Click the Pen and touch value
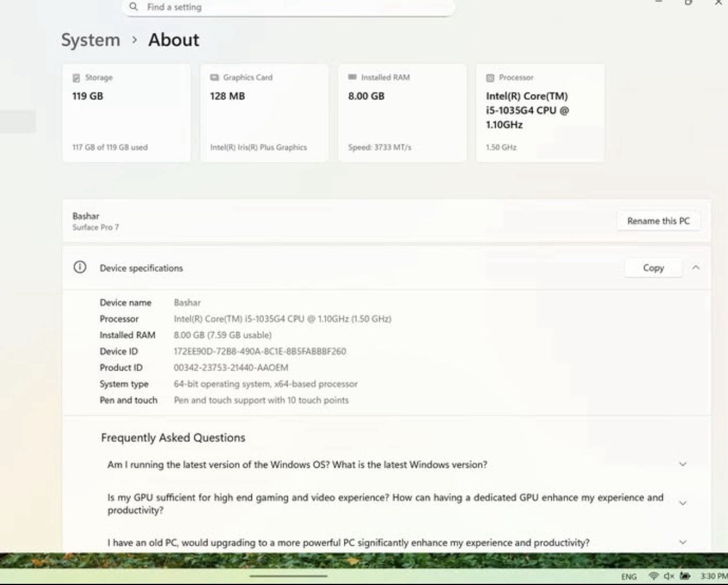 tap(261, 400)
